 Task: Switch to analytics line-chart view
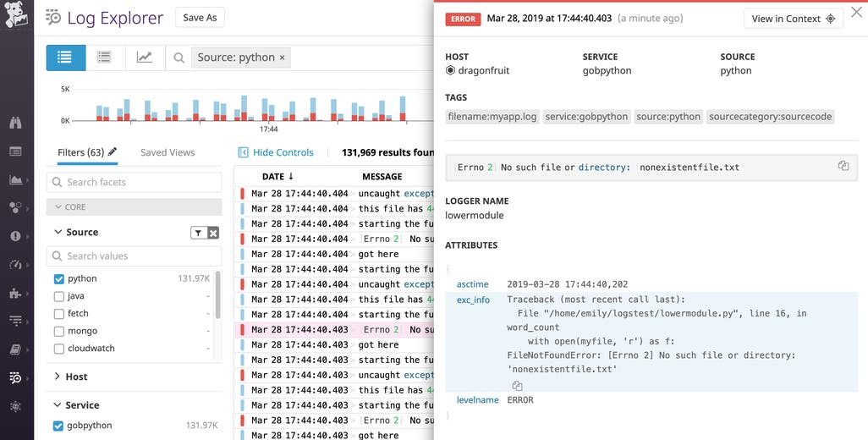click(145, 58)
